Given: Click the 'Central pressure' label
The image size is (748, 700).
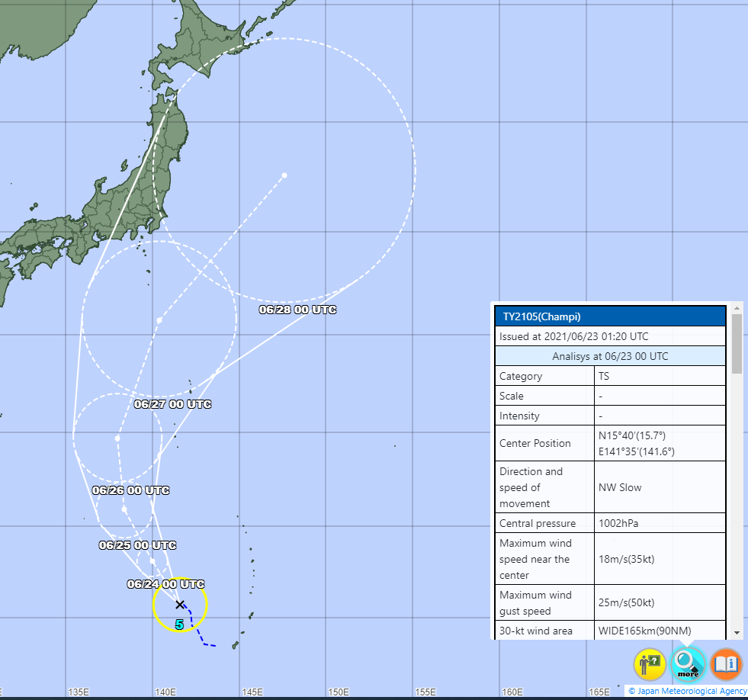Looking at the screenshot, I should pyautogui.click(x=537, y=523).
